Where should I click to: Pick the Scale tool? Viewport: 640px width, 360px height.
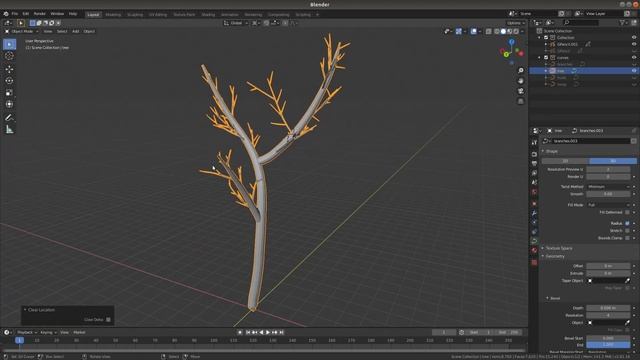[9, 93]
